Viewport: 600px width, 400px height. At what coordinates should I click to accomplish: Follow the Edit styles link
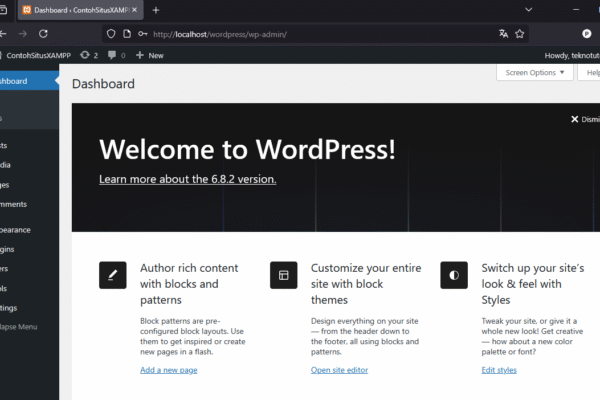tap(499, 370)
